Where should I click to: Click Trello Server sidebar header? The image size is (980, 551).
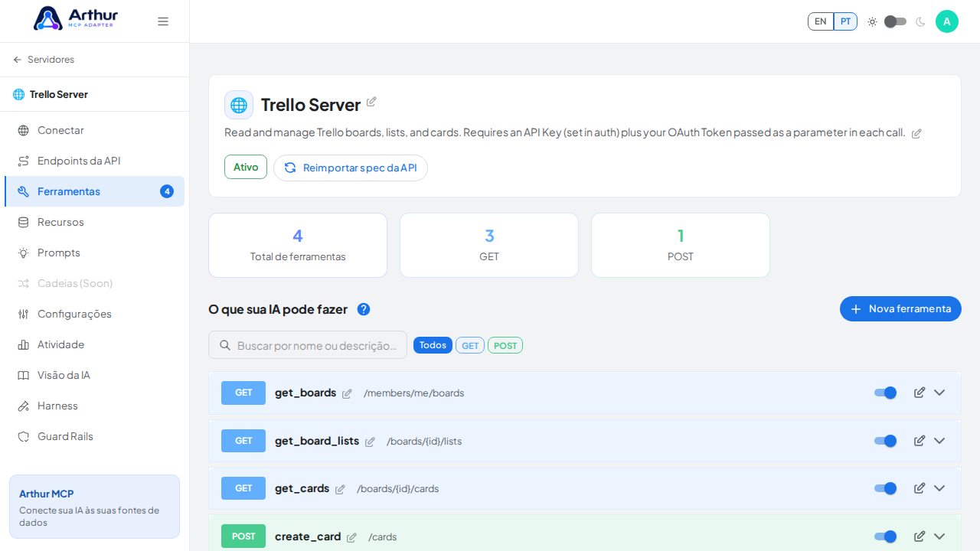(x=94, y=94)
